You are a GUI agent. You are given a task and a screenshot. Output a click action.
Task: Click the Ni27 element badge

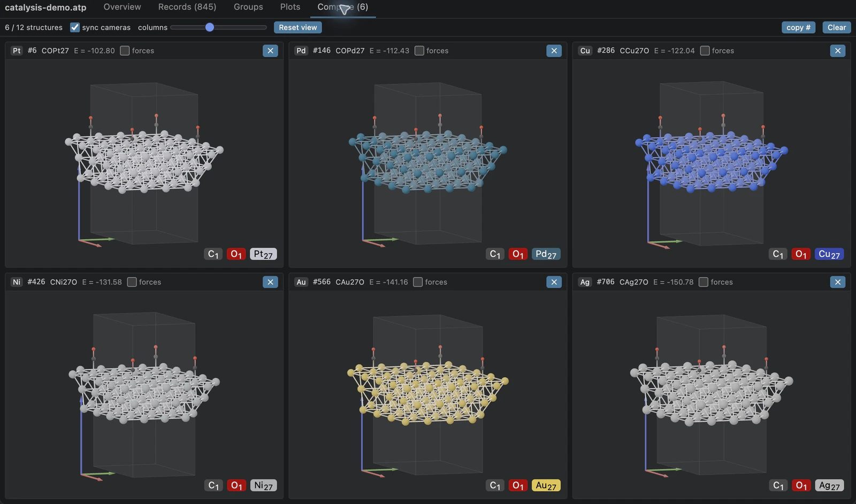263,485
